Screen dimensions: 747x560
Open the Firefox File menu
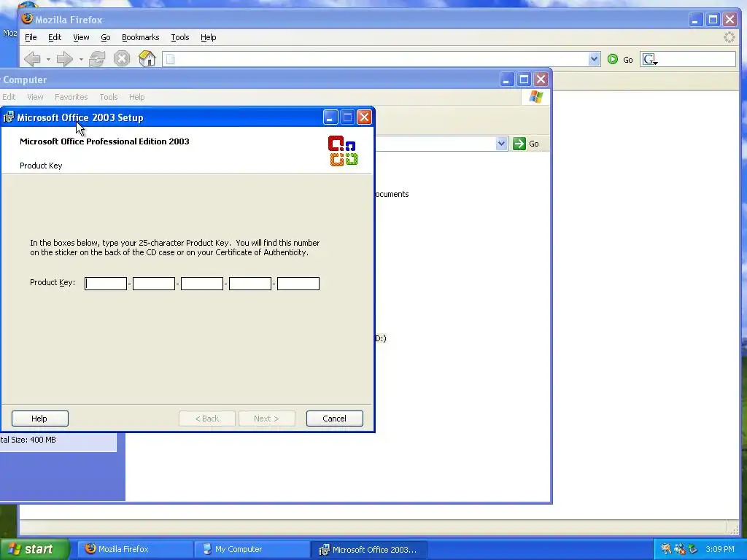(x=31, y=37)
